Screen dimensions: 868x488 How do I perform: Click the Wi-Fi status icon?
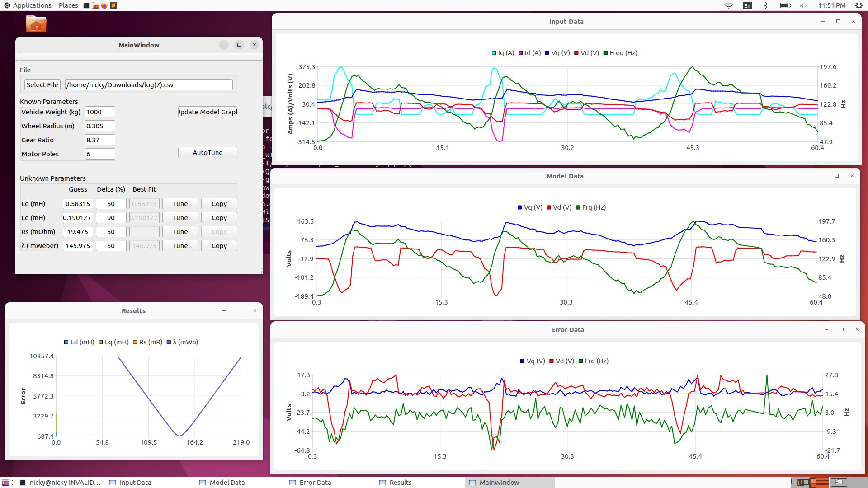[x=728, y=5]
